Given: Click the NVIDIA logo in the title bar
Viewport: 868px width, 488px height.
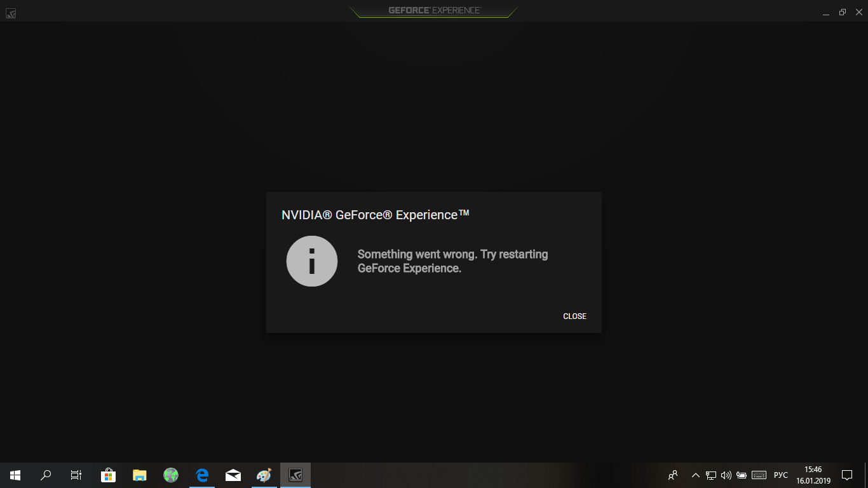Looking at the screenshot, I should pos(11,12).
